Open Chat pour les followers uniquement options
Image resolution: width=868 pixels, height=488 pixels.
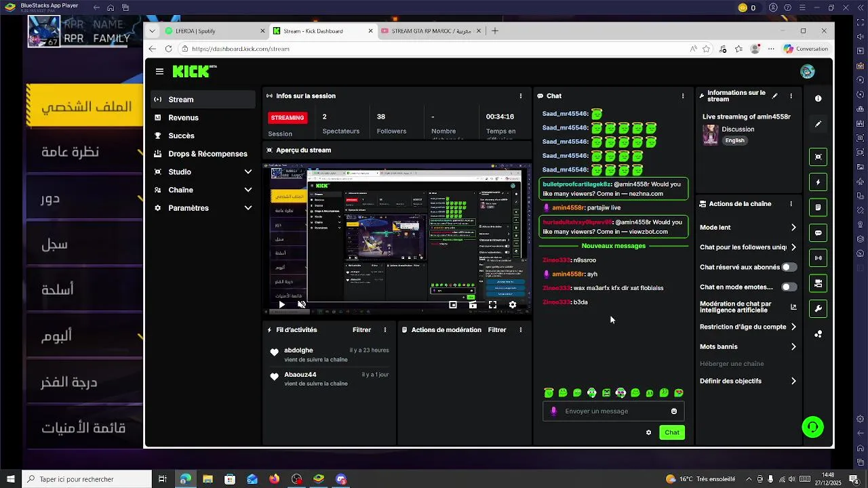point(748,247)
